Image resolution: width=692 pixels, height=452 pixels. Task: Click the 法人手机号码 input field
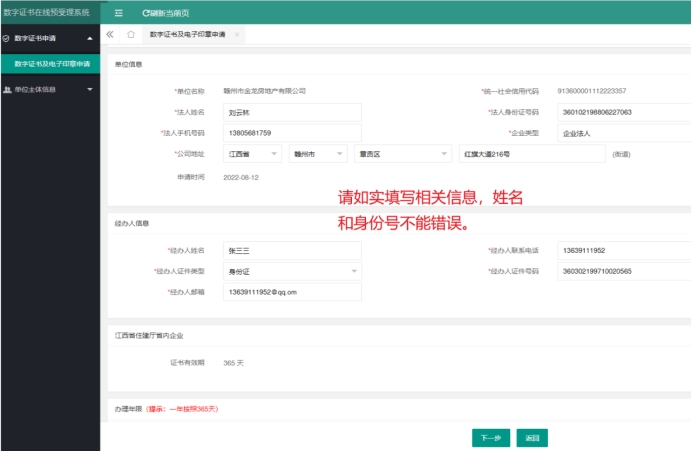tap(292, 132)
